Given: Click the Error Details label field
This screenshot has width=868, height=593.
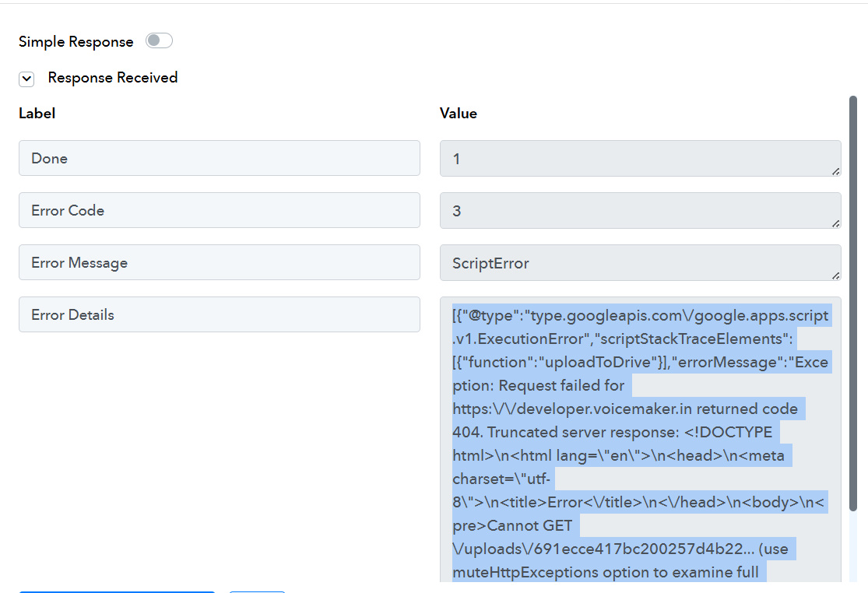Looking at the screenshot, I should [x=219, y=314].
